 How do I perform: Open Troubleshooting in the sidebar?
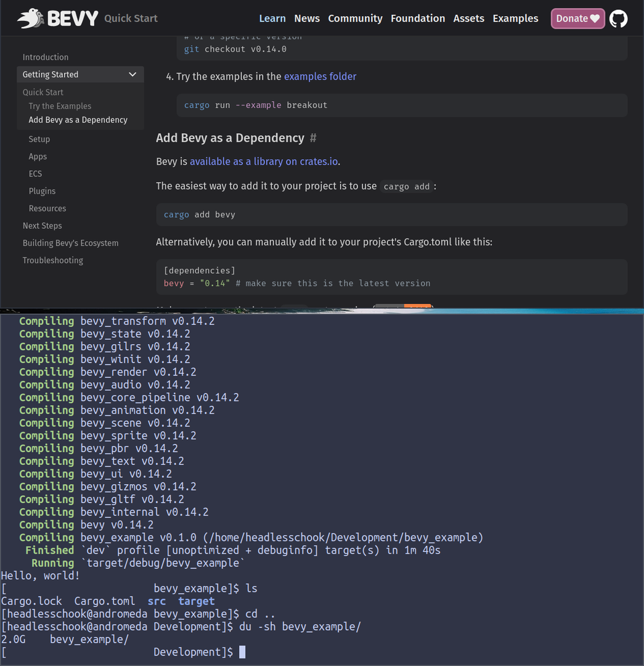coord(52,260)
